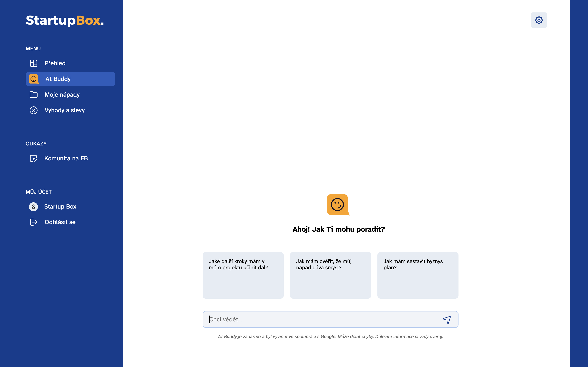The image size is (588, 367).
Task: Click the paper plane send icon
Action: point(447,319)
